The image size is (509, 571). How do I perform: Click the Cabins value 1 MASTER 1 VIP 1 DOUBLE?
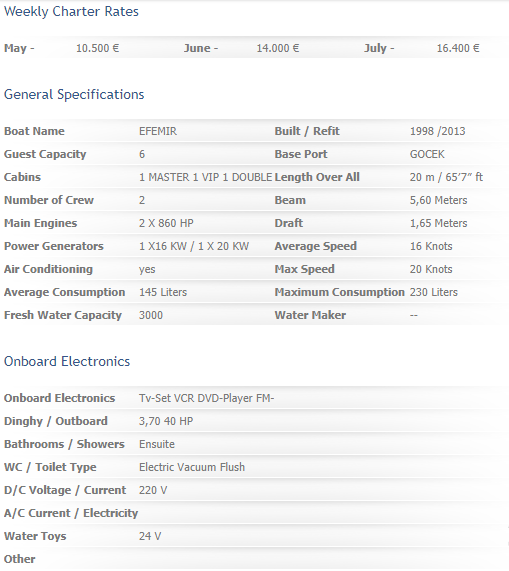(205, 177)
